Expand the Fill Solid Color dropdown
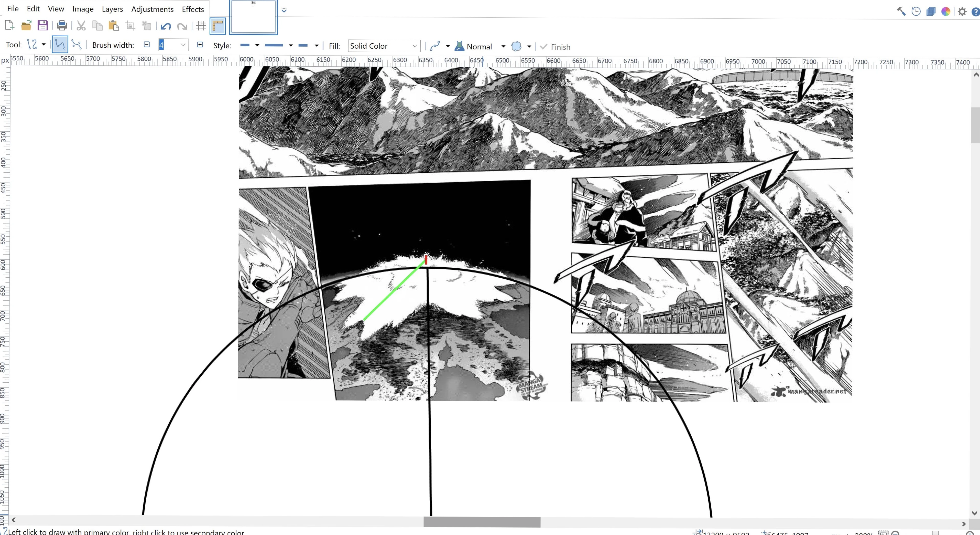Image resolution: width=980 pixels, height=535 pixels. 415,46
